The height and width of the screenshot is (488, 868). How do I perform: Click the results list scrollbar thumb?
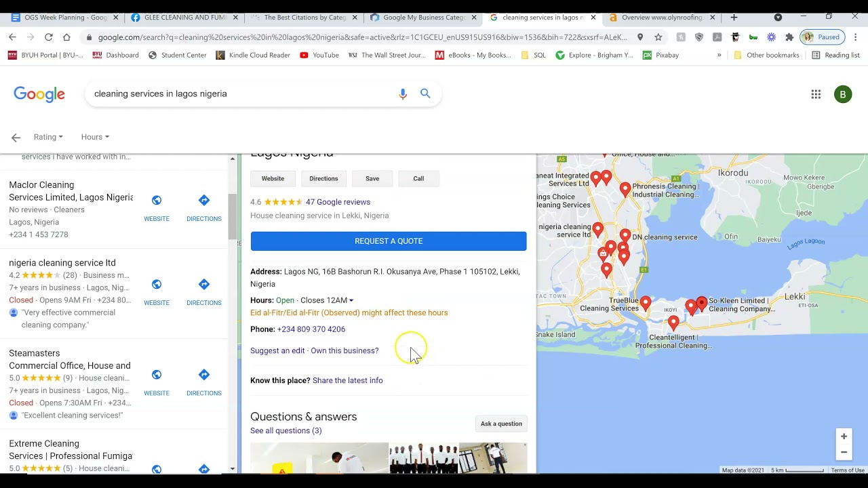(232, 216)
